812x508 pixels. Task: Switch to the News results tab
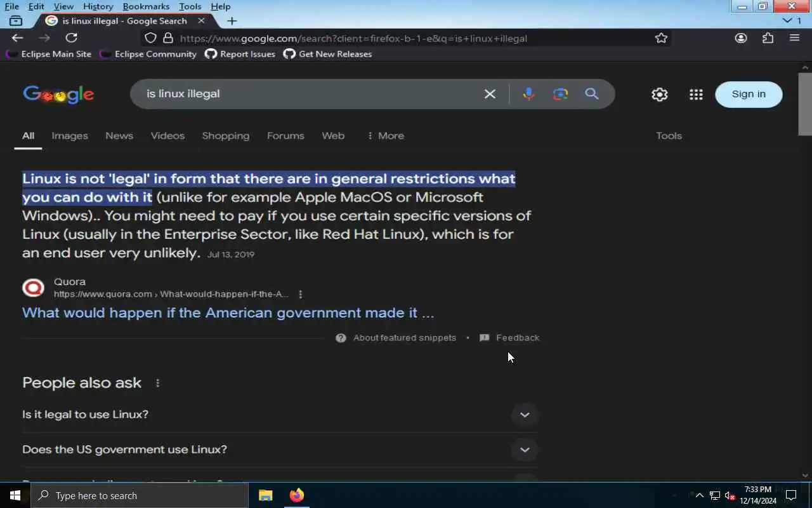pos(119,136)
